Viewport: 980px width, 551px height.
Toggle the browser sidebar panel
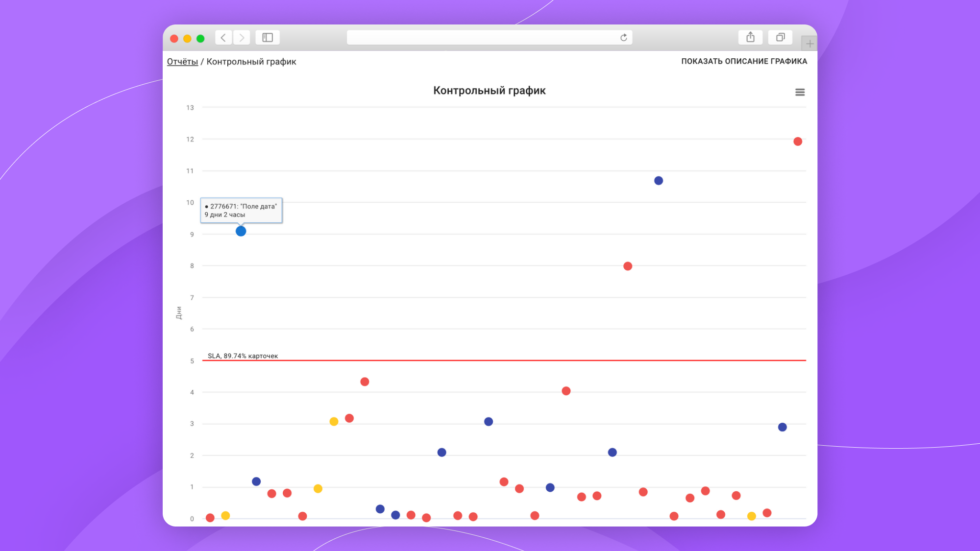268,38
